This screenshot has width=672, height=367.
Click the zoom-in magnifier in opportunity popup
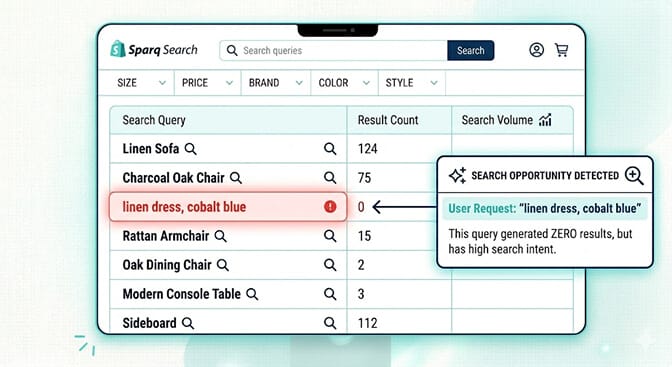click(634, 175)
